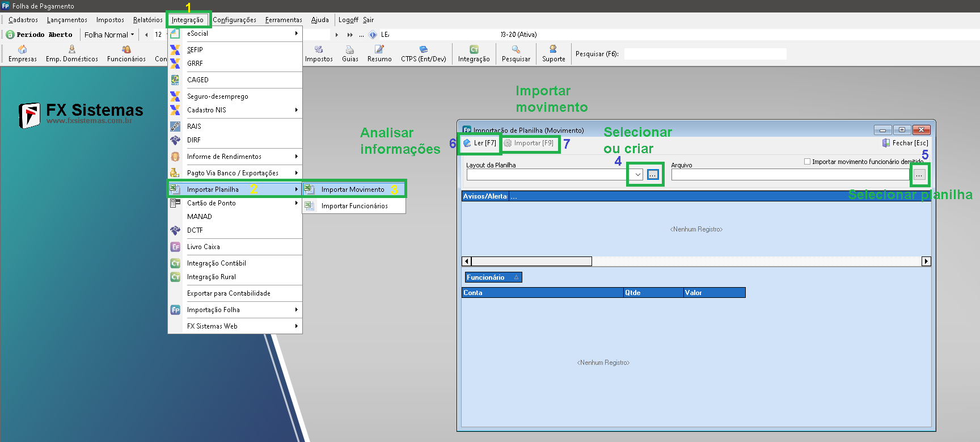Open CTPS (Ent/Dev) toolbar icon

(x=423, y=54)
